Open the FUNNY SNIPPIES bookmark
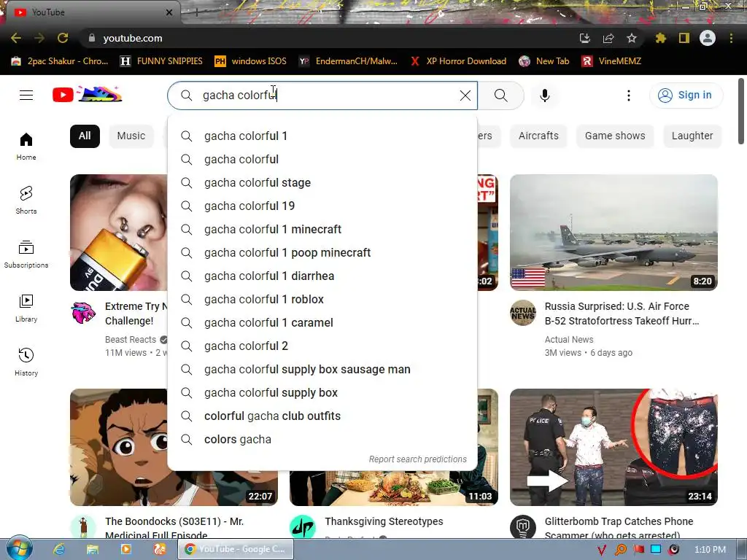Screen dimensions: 747x560 point(161,61)
